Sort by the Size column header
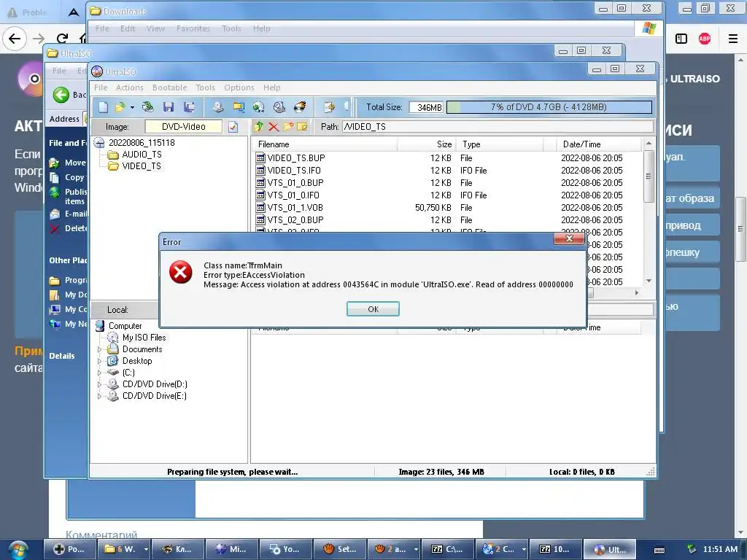The width and height of the screenshot is (747, 560). (x=427, y=144)
